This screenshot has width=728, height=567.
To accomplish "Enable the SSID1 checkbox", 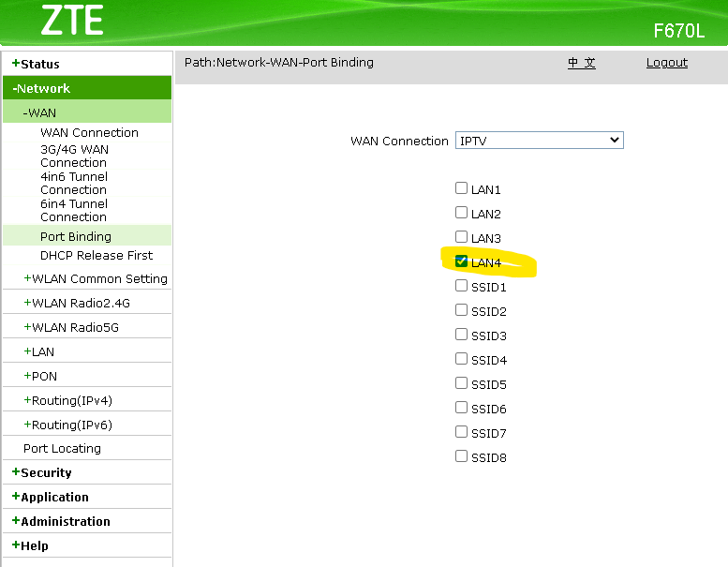I will click(x=461, y=286).
